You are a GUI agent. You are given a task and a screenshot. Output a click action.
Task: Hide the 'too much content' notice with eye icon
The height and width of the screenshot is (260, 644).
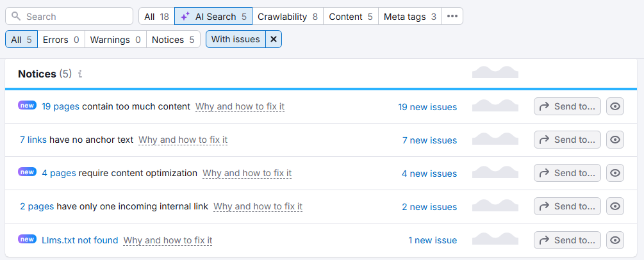coord(615,106)
